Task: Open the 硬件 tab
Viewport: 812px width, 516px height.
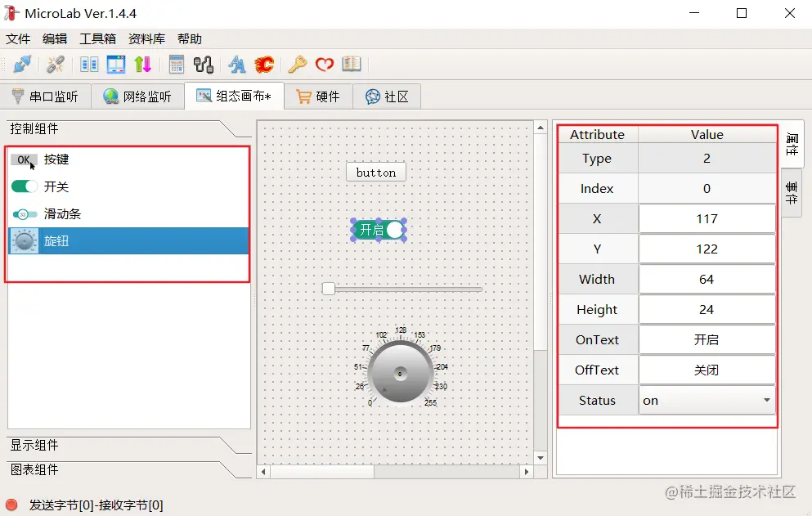Action: 318,96
